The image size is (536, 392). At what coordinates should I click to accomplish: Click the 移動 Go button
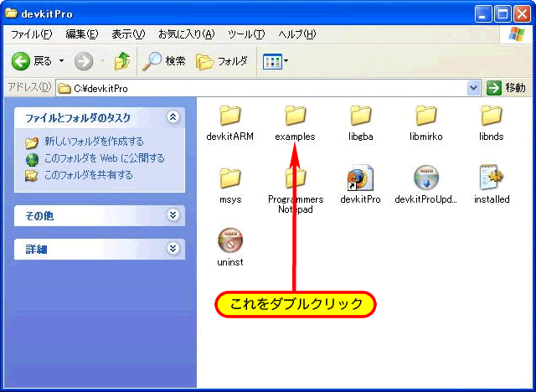click(x=506, y=88)
